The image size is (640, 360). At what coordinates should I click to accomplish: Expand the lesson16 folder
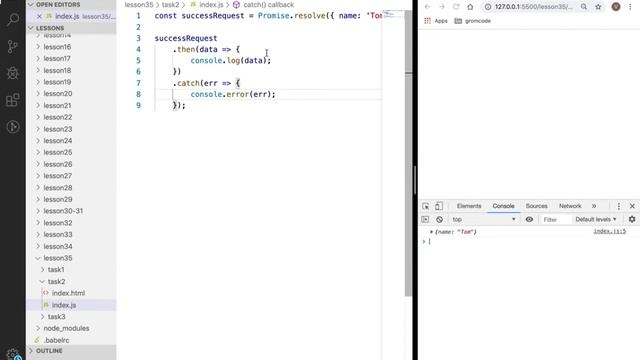(57, 47)
